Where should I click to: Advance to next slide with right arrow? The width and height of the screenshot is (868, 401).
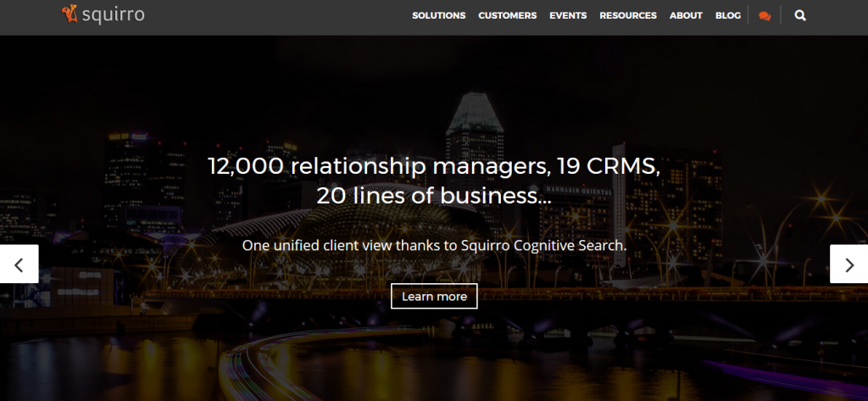pos(849,265)
